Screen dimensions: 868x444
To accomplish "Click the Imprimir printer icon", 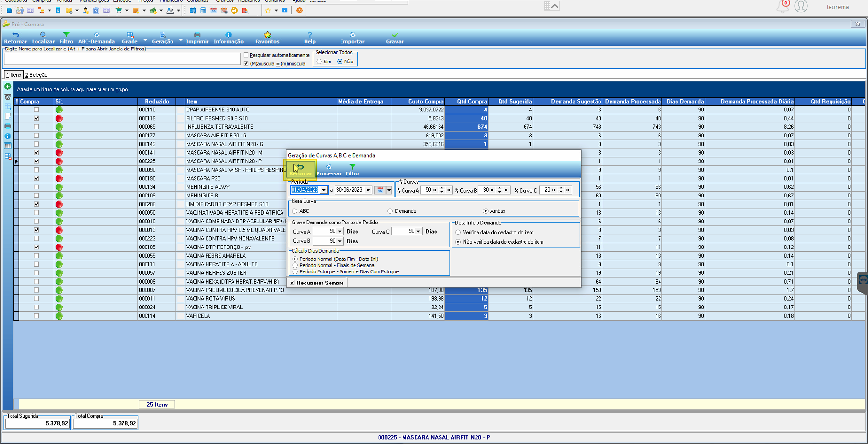I will (197, 35).
